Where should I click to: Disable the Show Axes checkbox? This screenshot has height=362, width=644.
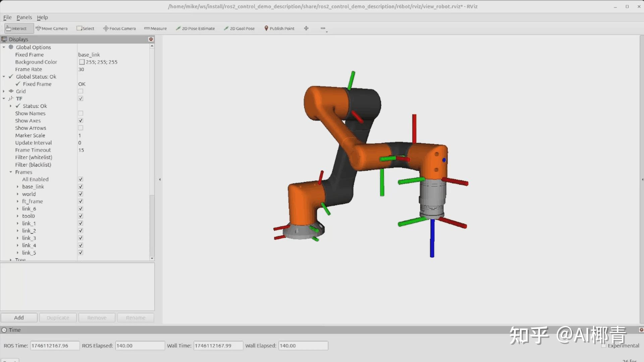tap(80, 121)
